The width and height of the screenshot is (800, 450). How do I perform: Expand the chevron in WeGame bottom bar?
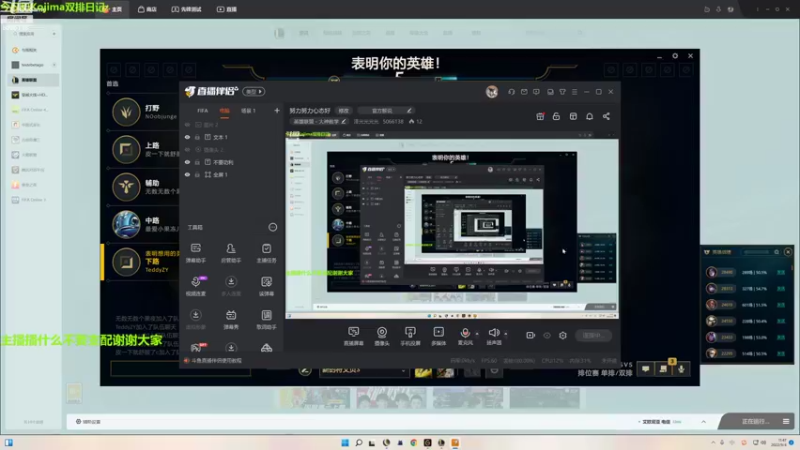click(704, 422)
